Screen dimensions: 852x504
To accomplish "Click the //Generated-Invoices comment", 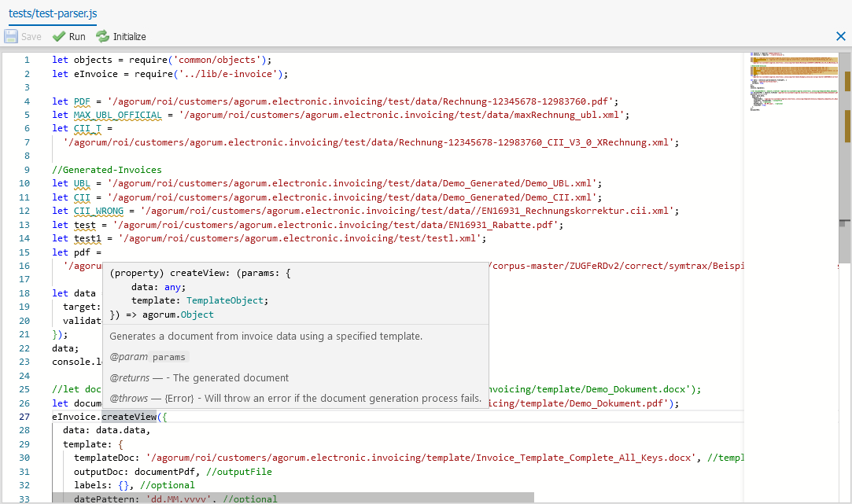I will 107,170.
